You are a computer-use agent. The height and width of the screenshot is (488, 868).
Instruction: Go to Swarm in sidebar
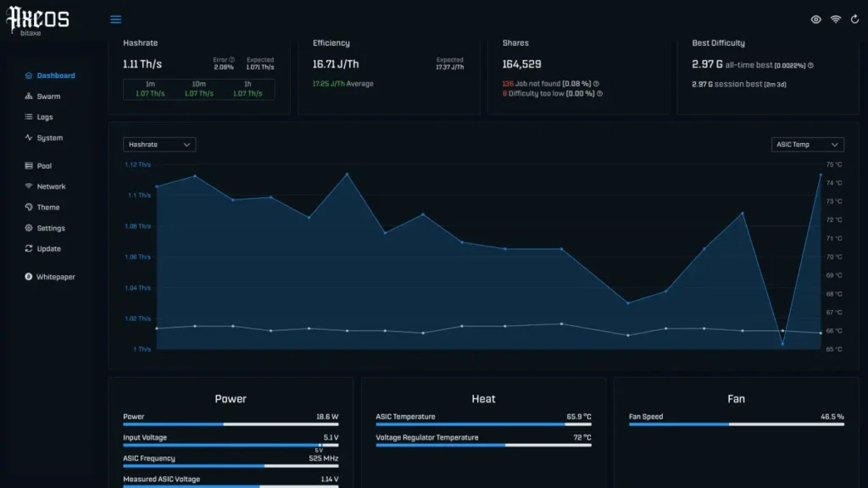point(48,97)
